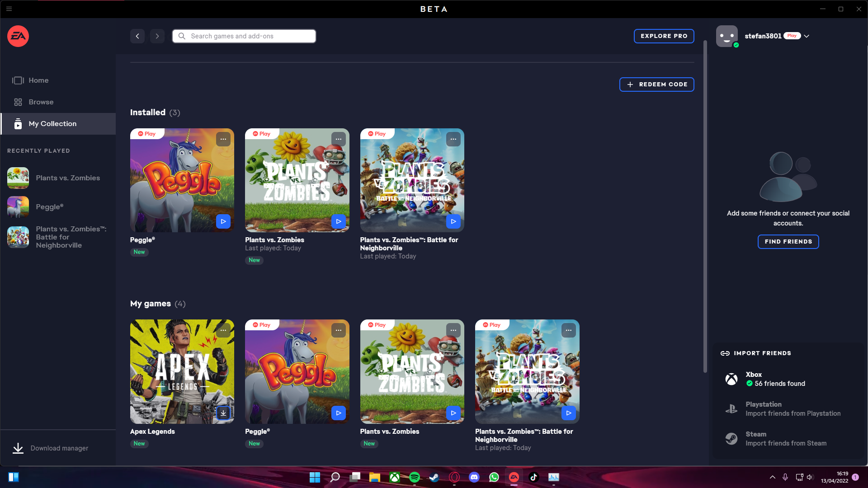868x488 pixels.
Task: Open Steam from the taskbar
Action: tap(434, 477)
